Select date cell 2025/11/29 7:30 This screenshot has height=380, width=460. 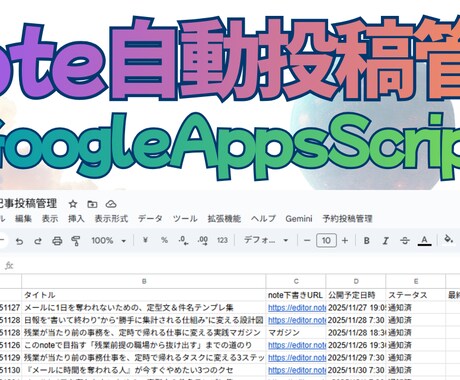(356, 358)
